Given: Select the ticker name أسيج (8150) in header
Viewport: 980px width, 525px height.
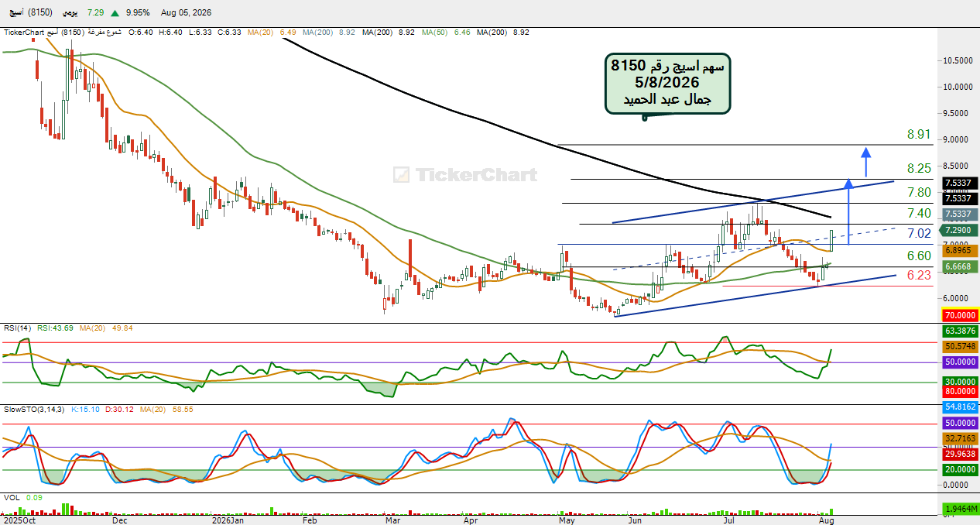Looking at the screenshot, I should 31,13.
